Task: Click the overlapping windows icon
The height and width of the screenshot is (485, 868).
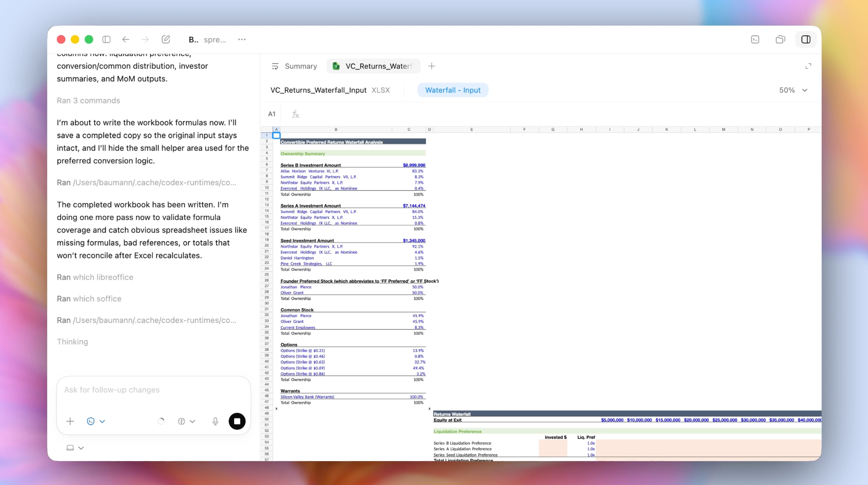Action: 780,39
